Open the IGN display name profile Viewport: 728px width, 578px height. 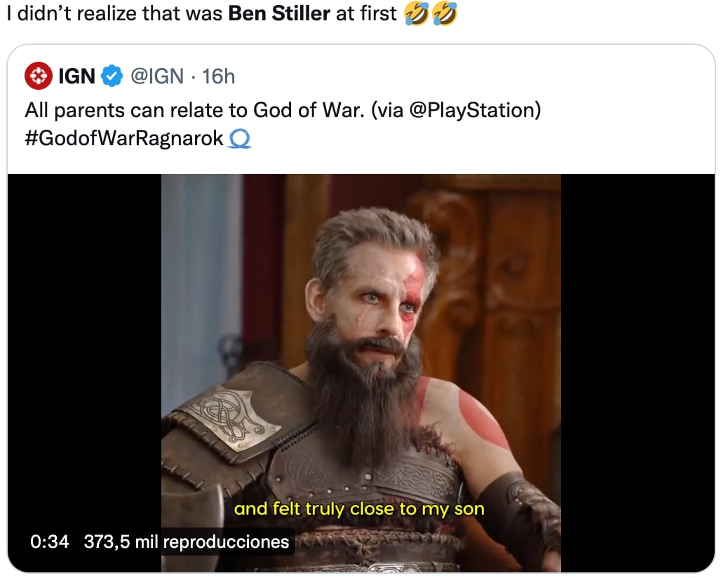tap(76, 76)
